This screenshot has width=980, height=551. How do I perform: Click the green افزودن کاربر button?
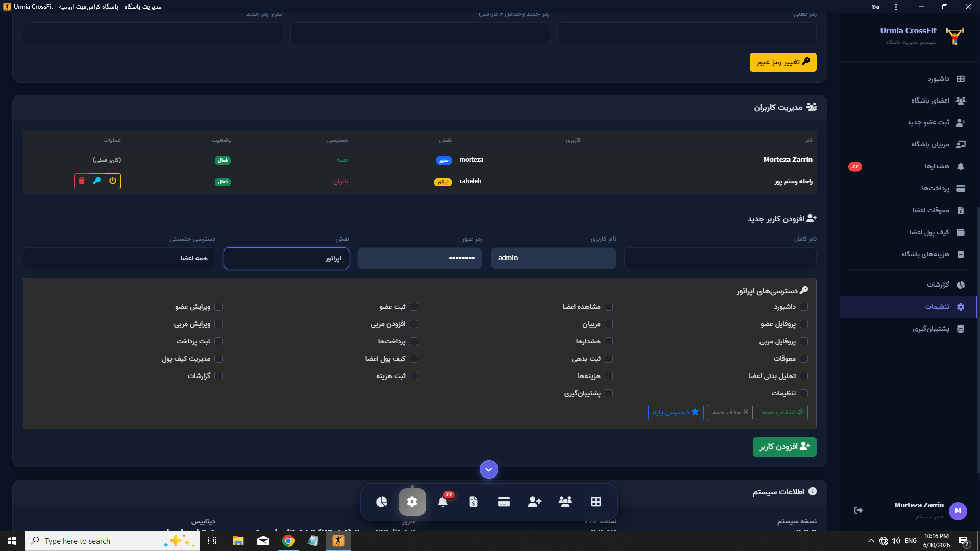coord(785,447)
